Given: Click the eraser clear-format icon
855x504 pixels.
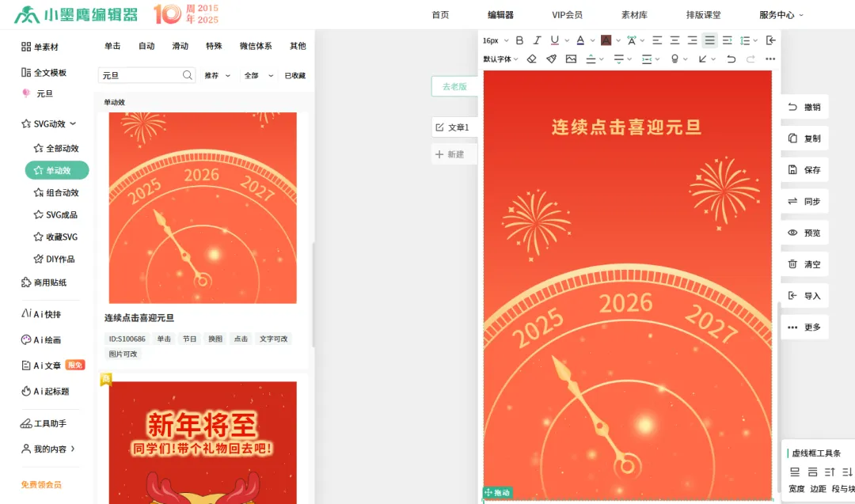Looking at the screenshot, I should (x=532, y=59).
